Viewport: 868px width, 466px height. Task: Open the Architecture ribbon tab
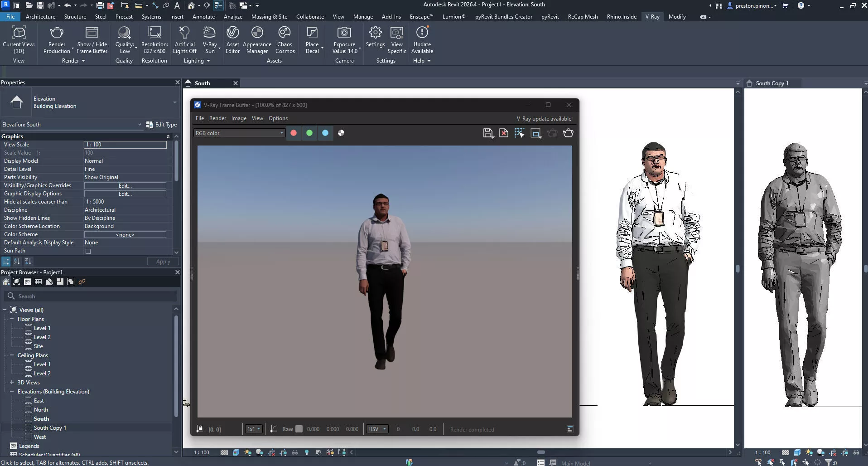(40, 17)
